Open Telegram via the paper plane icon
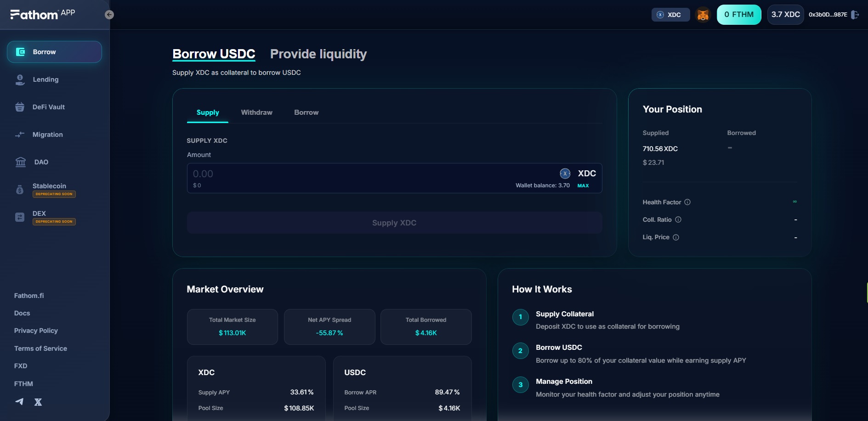 click(x=19, y=402)
